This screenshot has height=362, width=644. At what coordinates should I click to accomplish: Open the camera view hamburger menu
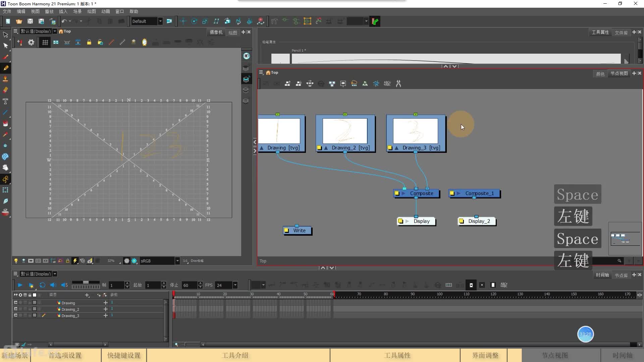pyautogui.click(x=15, y=31)
